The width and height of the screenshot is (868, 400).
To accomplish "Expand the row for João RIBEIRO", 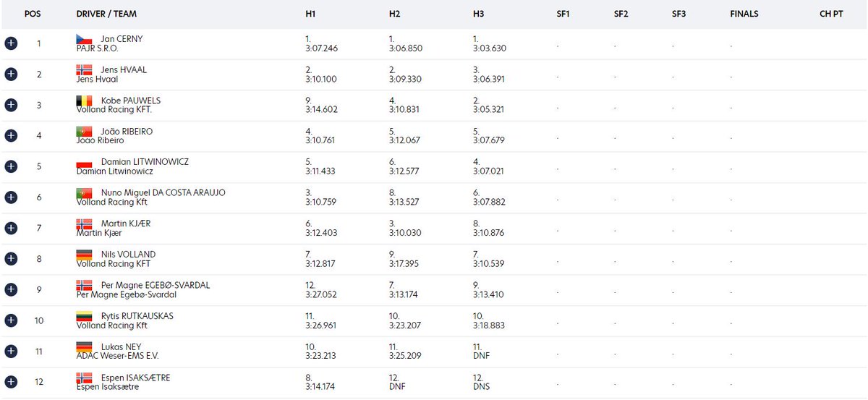I will 10,136.
